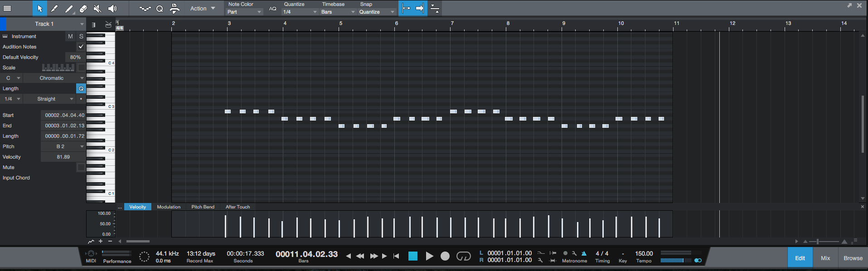Open the Note Color dropdown set to Part
Viewport: 868px width, 271px height.
click(x=244, y=12)
